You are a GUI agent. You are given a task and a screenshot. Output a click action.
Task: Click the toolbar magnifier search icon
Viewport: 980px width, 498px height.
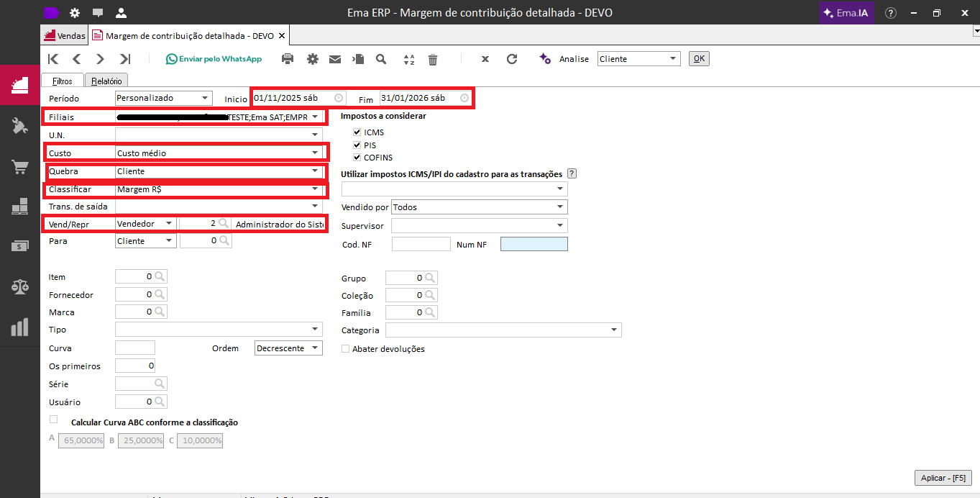[x=381, y=59]
